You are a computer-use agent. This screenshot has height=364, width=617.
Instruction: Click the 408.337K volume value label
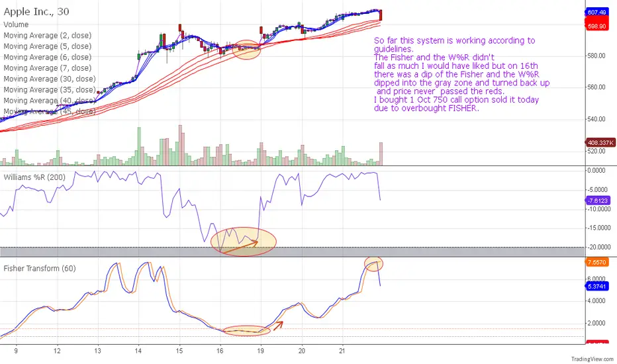point(600,143)
